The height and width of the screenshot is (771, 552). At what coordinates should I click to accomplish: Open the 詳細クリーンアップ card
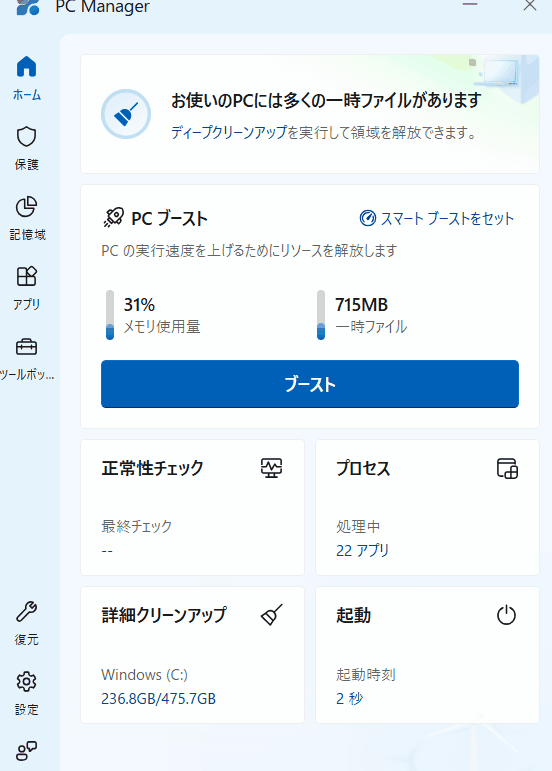pyautogui.click(x=192, y=654)
